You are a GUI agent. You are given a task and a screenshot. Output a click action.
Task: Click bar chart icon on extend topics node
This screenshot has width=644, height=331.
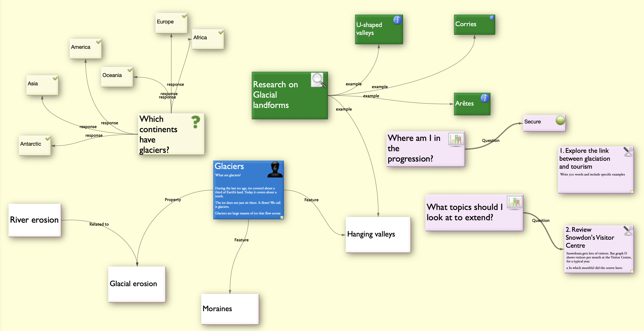coord(514,202)
